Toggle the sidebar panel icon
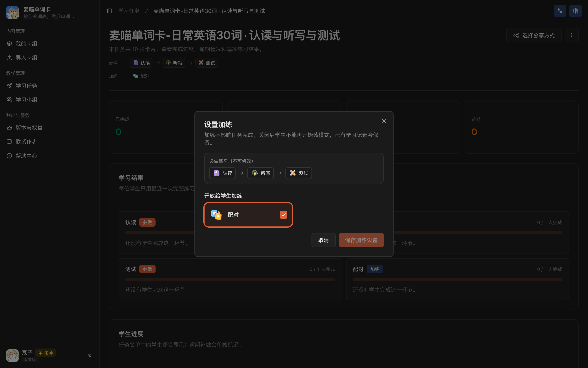This screenshot has width=588, height=368. (110, 11)
